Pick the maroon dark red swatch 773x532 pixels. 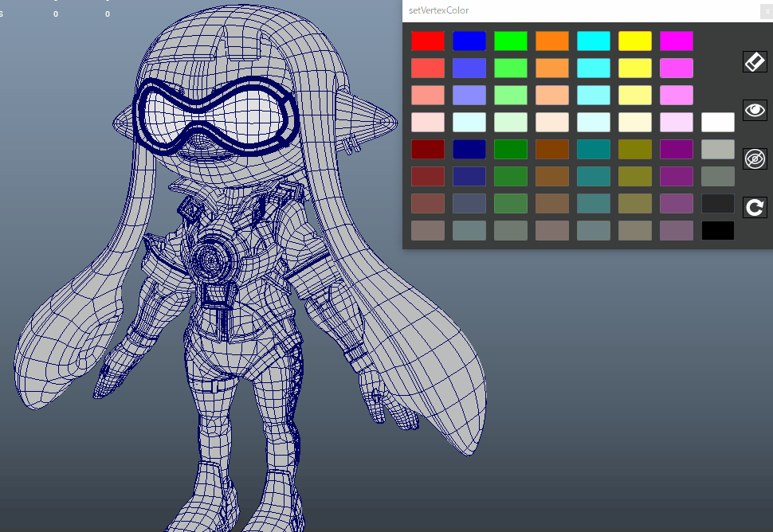(428, 149)
